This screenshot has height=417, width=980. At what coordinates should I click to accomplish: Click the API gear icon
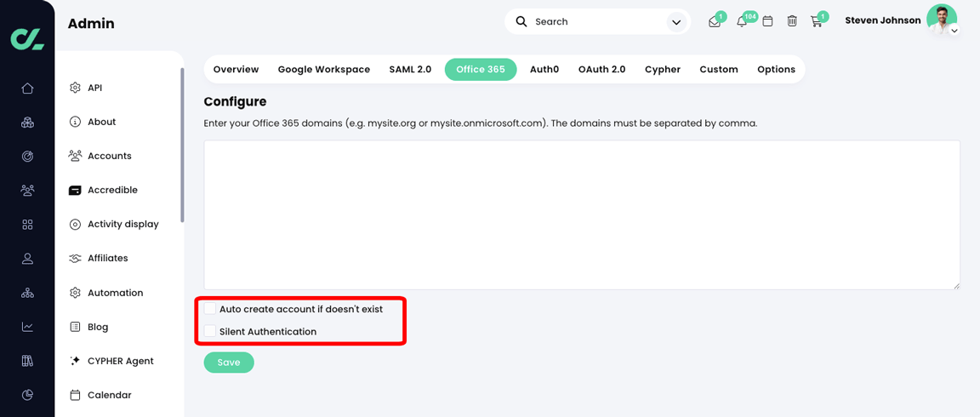click(75, 88)
